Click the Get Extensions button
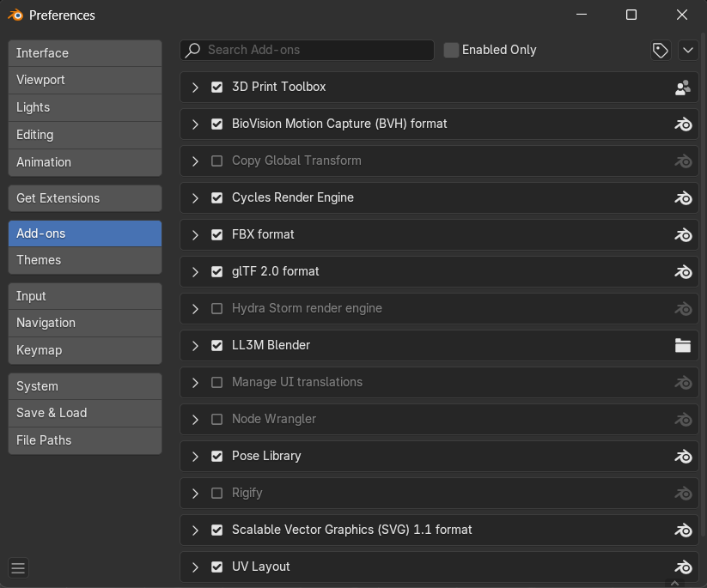The height and width of the screenshot is (588, 707). (x=85, y=198)
